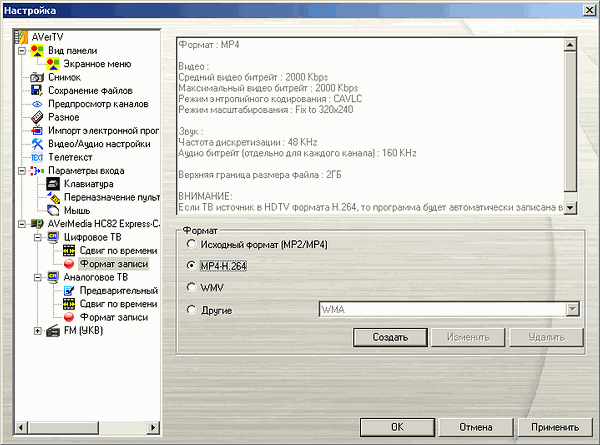Image resolution: width=600 pixels, height=445 pixels.
Task: Click the tree's scroll right arrow
Action: pyautogui.click(x=153, y=427)
